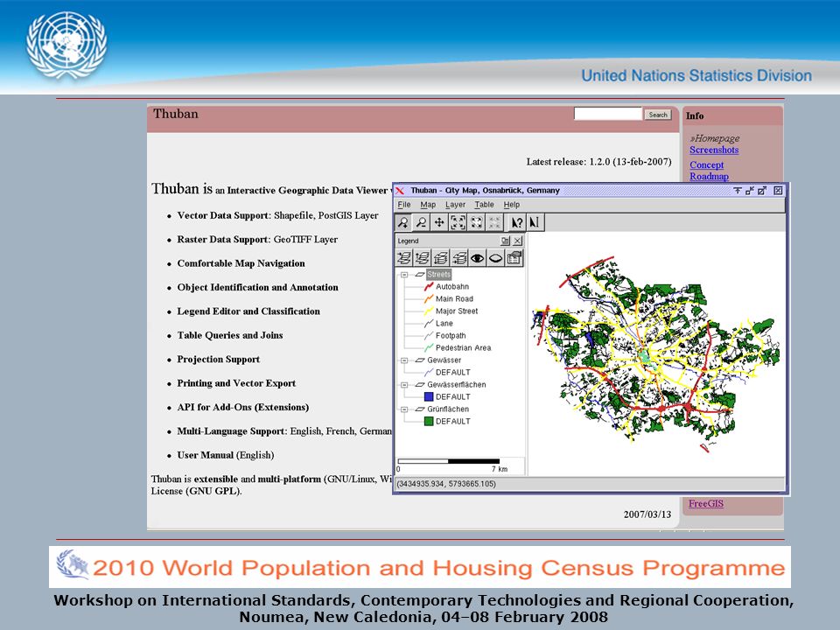Select the Streets layer in legend
This screenshot has height=630, width=840.
(x=438, y=274)
